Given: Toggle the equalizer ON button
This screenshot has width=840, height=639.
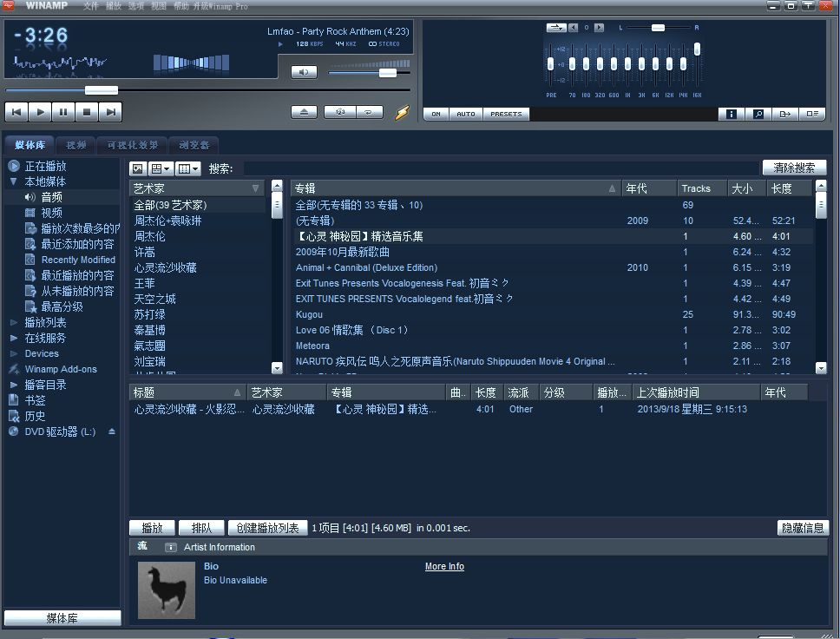Looking at the screenshot, I should click(436, 115).
